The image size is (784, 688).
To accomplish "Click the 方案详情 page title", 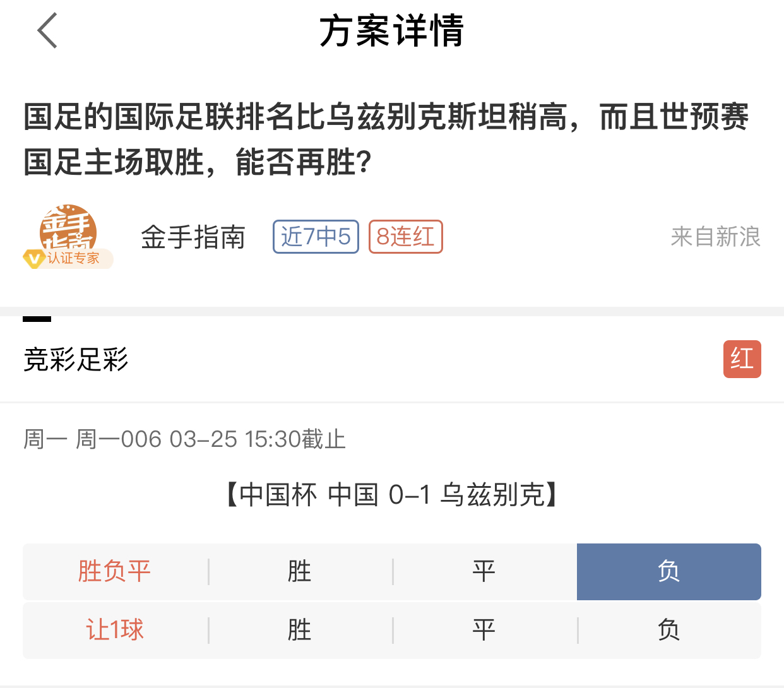I will (x=391, y=31).
